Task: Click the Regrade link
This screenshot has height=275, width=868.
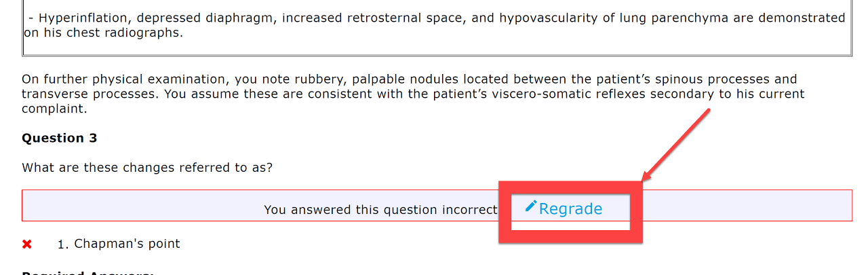Action: click(x=570, y=209)
